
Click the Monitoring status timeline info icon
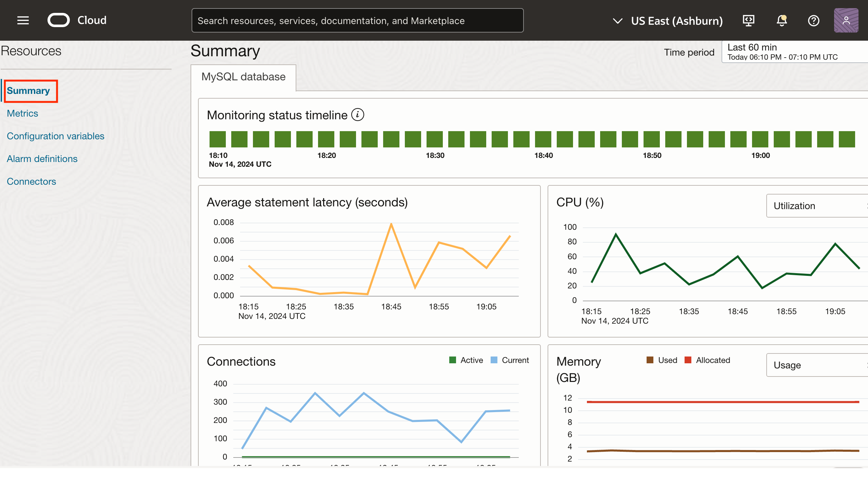click(358, 115)
